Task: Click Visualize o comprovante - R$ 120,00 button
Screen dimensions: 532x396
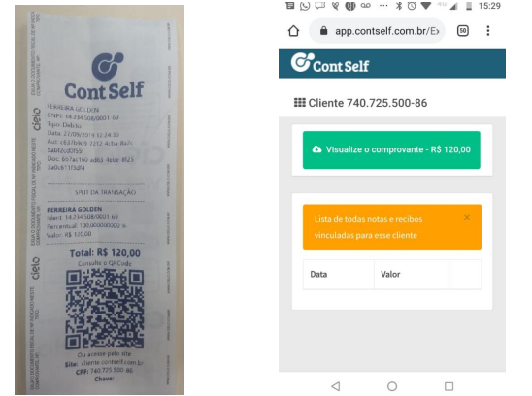Action: tap(391, 149)
